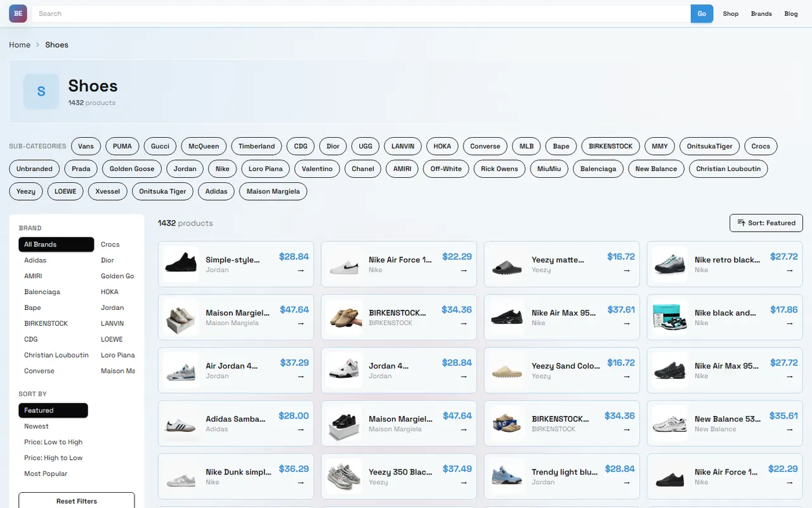Select Golden Goose sub-category chip
Image resolution: width=812 pixels, height=508 pixels.
pyautogui.click(x=132, y=169)
